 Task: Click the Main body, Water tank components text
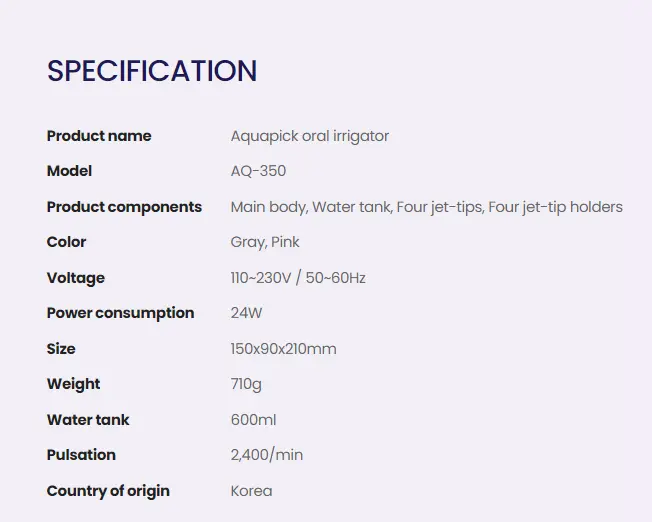[x=427, y=207]
